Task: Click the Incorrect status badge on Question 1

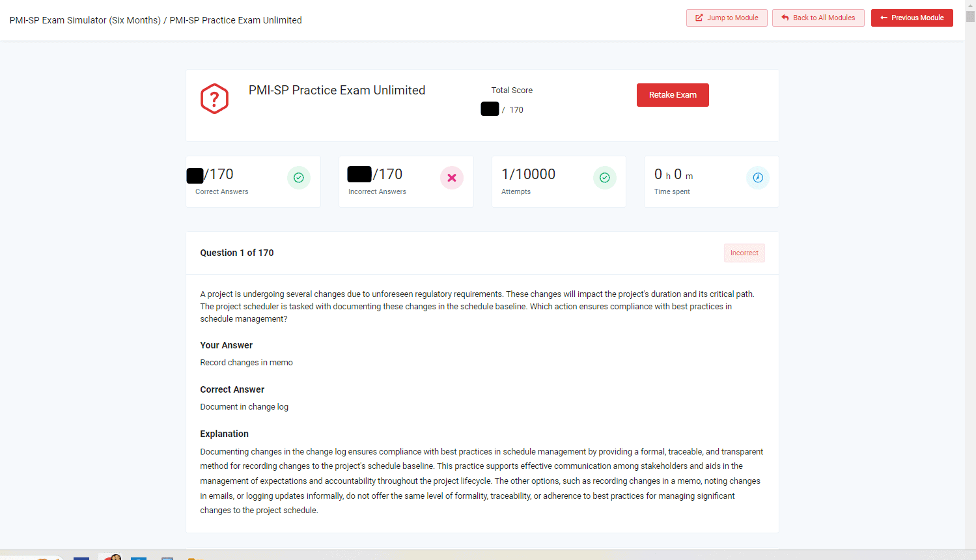Action: [744, 253]
